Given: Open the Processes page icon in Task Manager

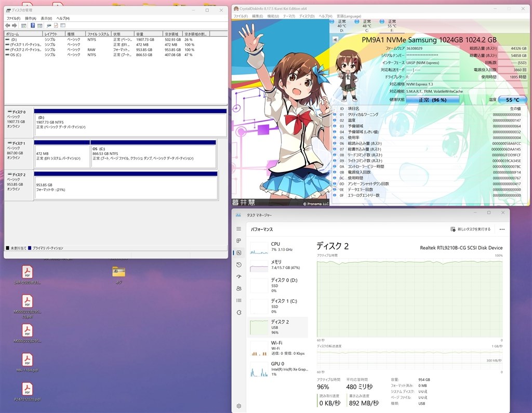Looking at the screenshot, I should click(239, 241).
